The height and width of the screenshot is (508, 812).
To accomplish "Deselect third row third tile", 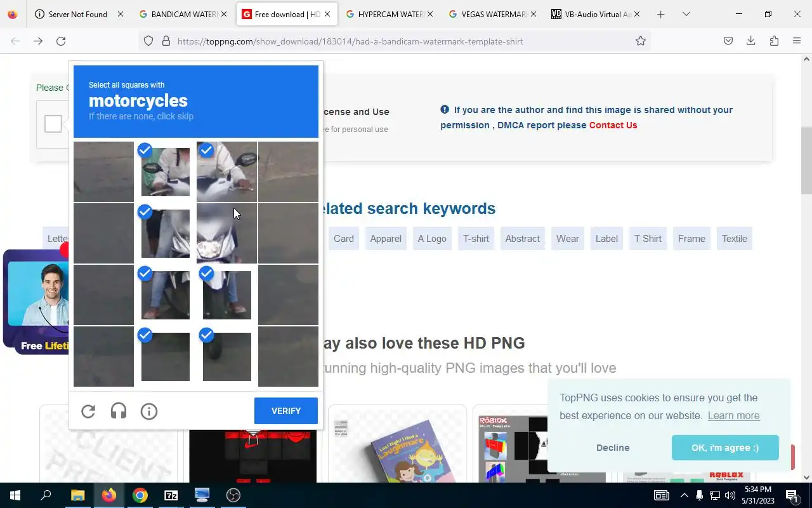I will (x=226, y=295).
